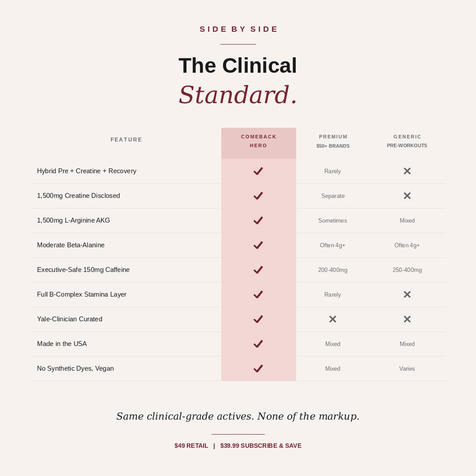Click the $49 Retail price text
The width and height of the screenshot is (476, 476).
191,446
